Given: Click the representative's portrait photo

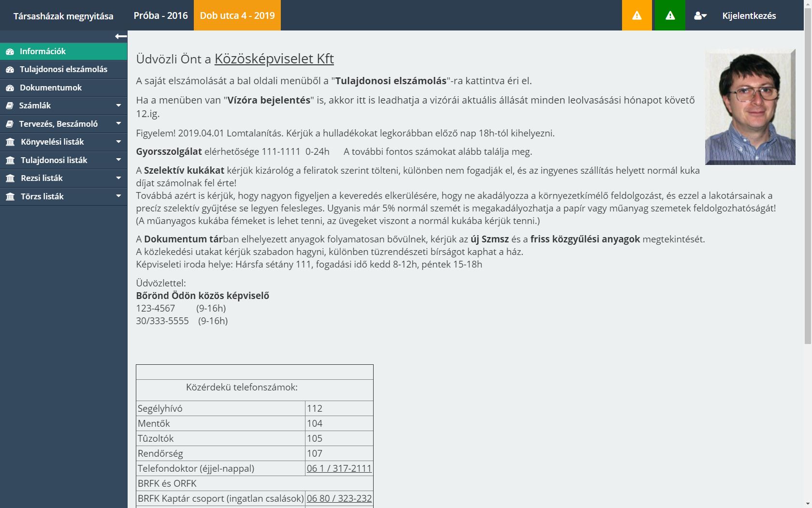Looking at the screenshot, I should pyautogui.click(x=750, y=107).
